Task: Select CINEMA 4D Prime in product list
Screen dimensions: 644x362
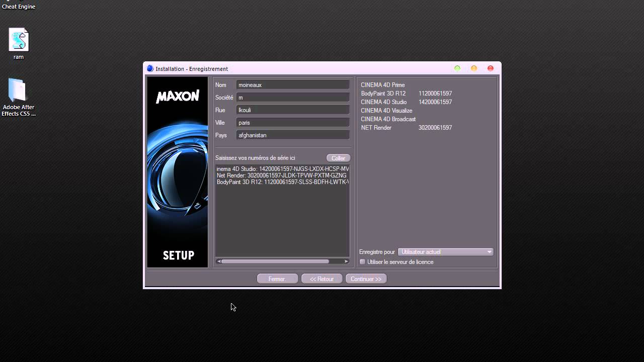Action: [383, 85]
